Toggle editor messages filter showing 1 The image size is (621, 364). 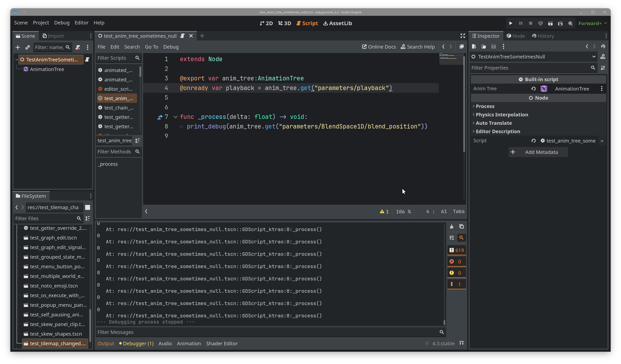coord(456,284)
